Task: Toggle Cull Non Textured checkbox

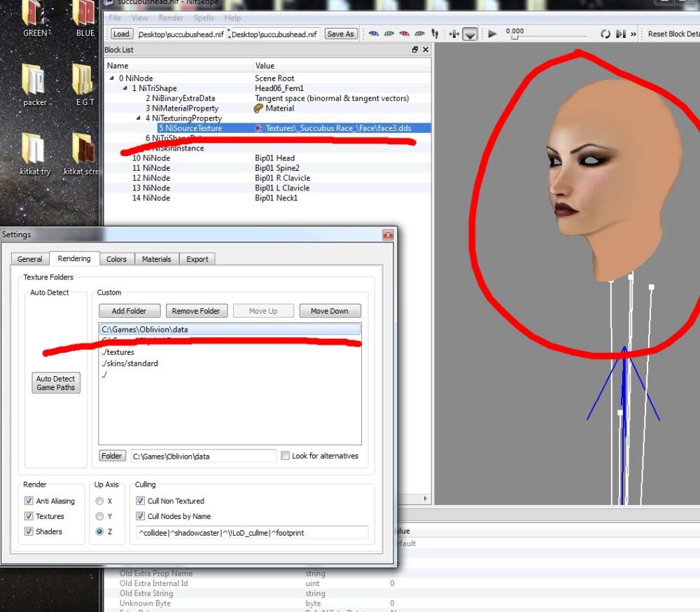Action: [x=140, y=501]
